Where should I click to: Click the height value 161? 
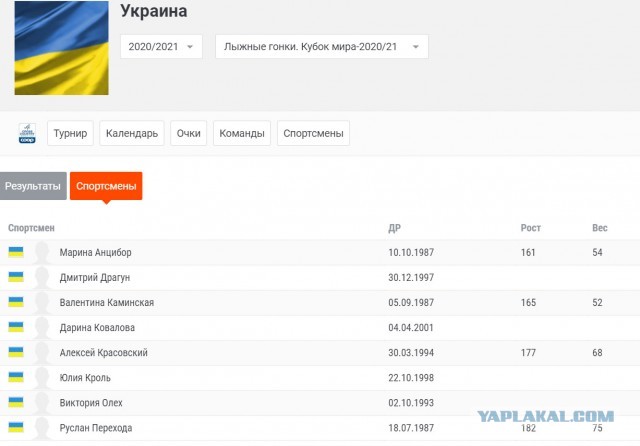click(528, 253)
